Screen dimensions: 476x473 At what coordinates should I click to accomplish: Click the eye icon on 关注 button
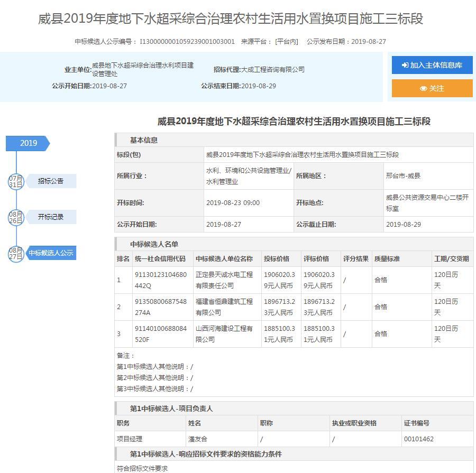pos(423,88)
